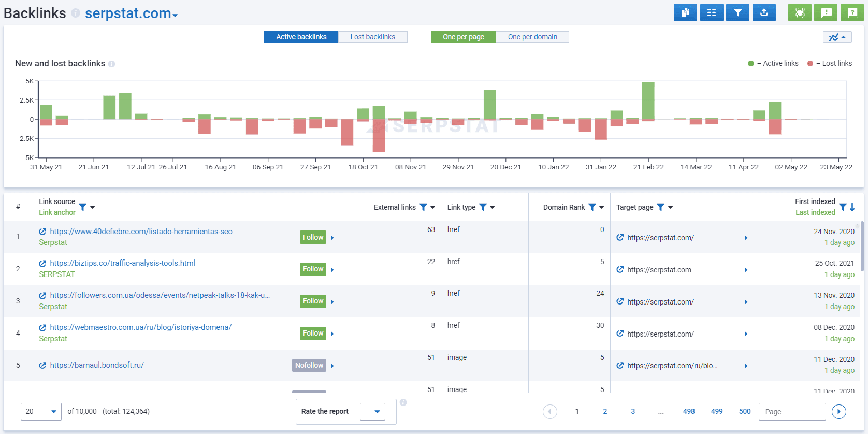Screen dimensions: 868x434
Task: Click Link type filter funnel icon
Action: tap(483, 207)
